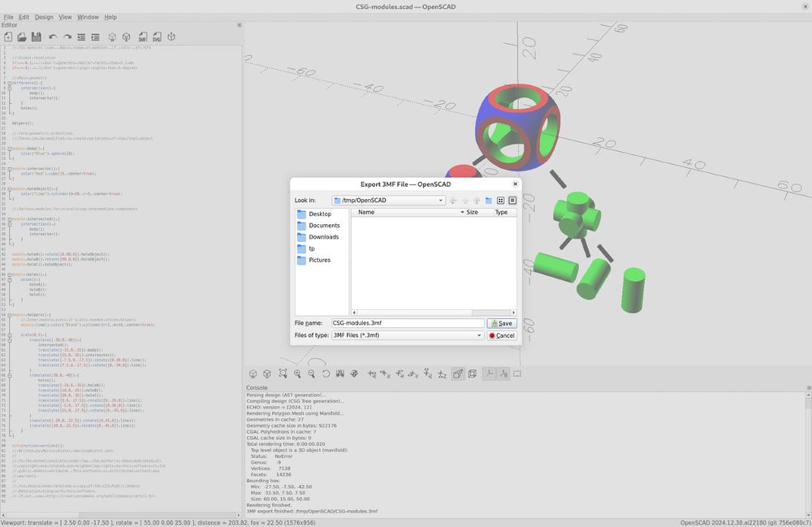
Task: Click Save in the Export 3MF dialog
Action: (x=502, y=323)
